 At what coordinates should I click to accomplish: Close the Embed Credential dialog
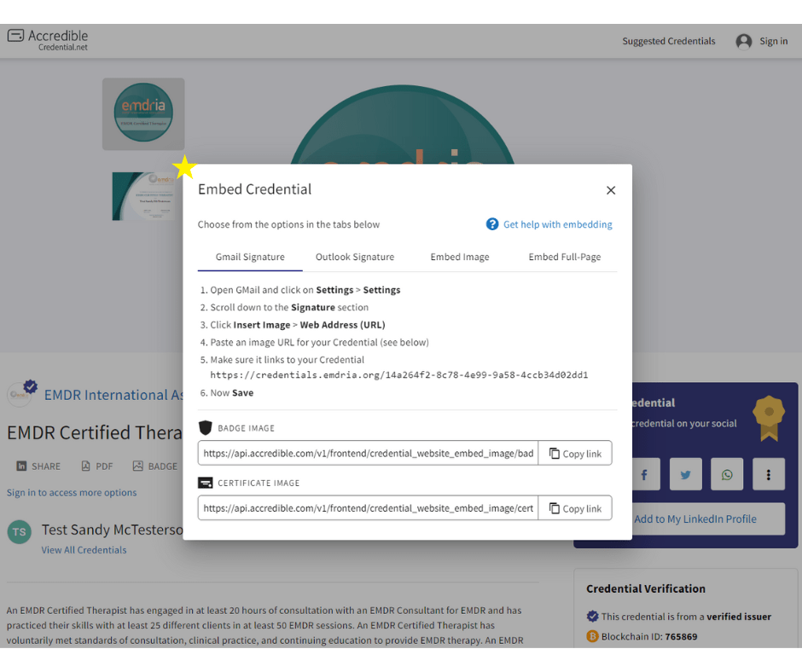(x=610, y=190)
